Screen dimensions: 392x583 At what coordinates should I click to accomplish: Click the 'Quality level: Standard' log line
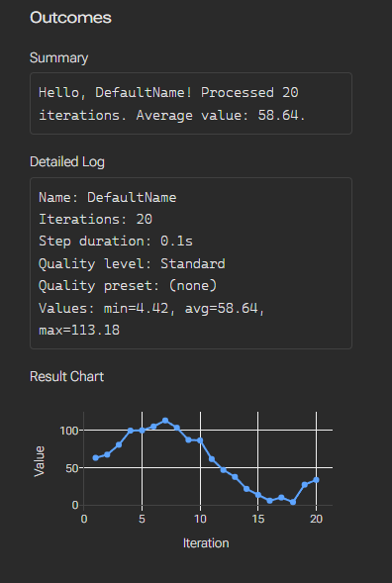click(132, 263)
